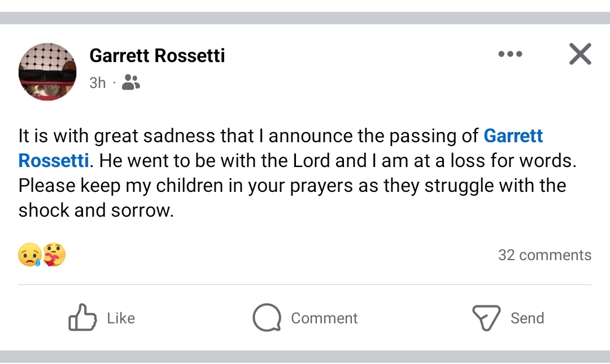Dismiss the post with the X icon
Image resolution: width=610 pixels, height=364 pixels.
click(580, 55)
